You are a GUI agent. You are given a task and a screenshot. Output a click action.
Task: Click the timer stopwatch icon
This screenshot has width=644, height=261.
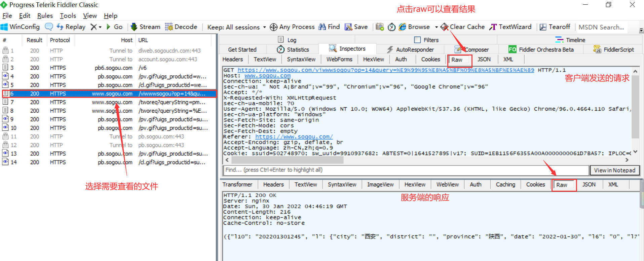point(391,27)
